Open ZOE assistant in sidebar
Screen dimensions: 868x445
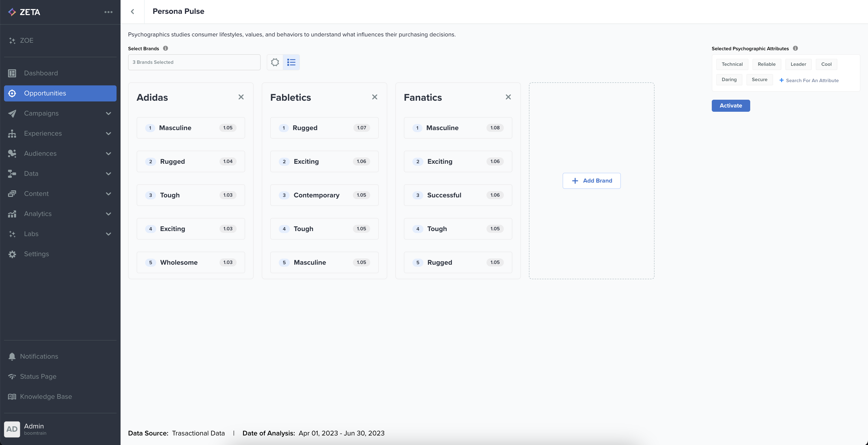(27, 40)
